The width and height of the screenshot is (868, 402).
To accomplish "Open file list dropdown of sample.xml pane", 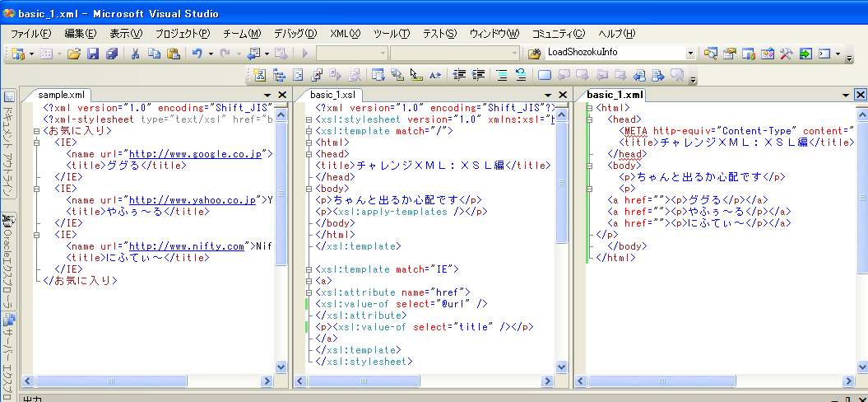I will [x=268, y=96].
